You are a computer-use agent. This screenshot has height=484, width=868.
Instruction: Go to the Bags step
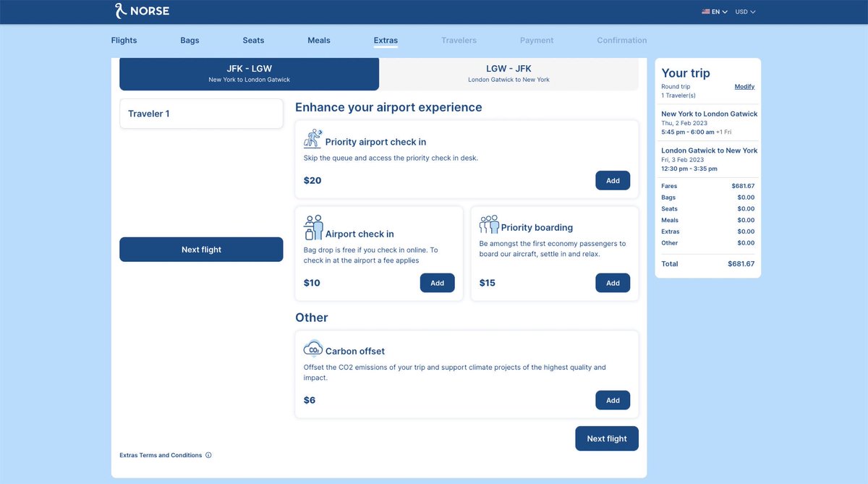click(x=190, y=41)
